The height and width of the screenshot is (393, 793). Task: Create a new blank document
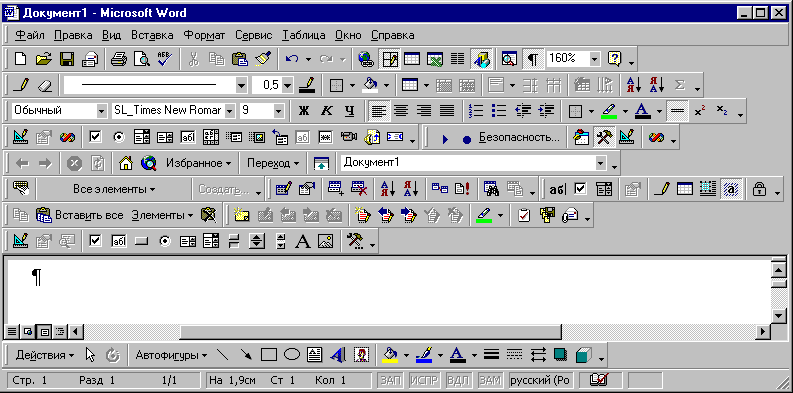click(20, 59)
